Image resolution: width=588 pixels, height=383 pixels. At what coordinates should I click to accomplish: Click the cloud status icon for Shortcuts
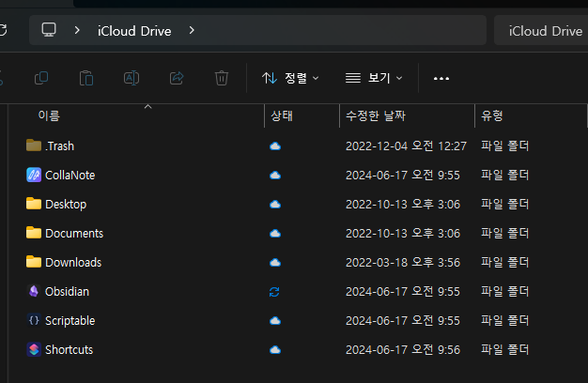pos(275,350)
